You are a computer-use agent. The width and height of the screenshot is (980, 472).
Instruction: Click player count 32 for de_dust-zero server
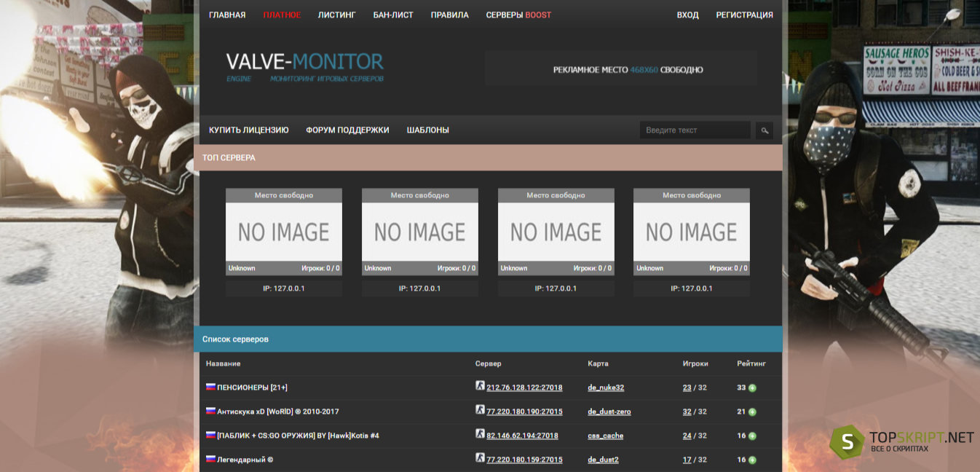coord(687,412)
